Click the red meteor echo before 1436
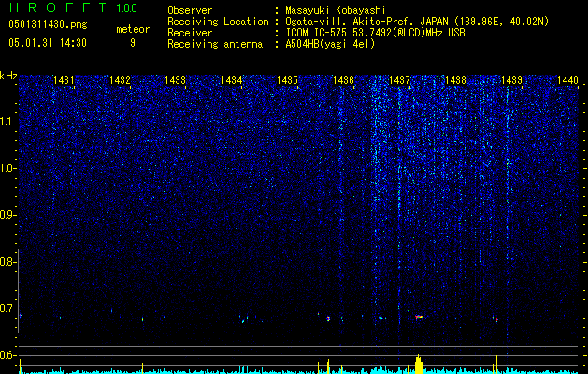The height and width of the screenshot is (374, 588). tap(328, 319)
